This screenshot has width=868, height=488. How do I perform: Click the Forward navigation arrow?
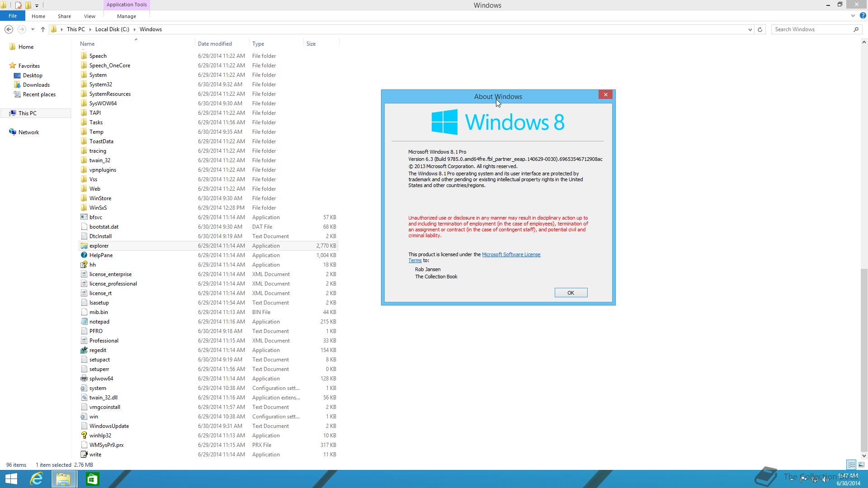click(x=21, y=29)
